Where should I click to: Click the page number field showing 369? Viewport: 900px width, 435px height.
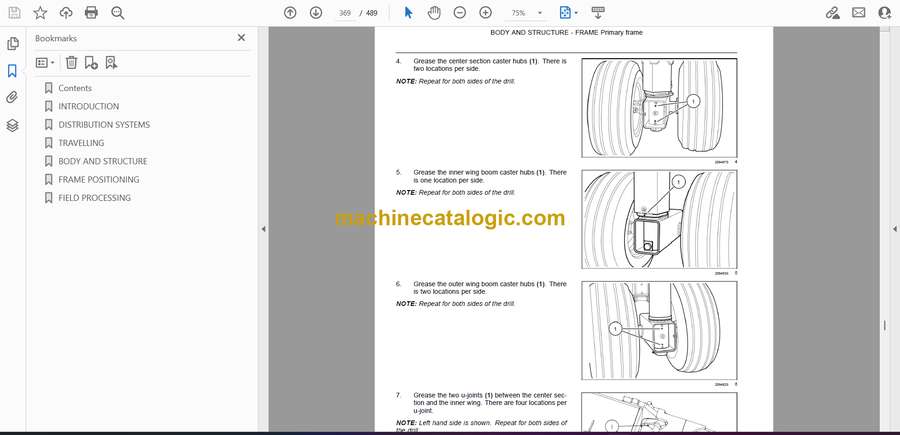pos(345,13)
